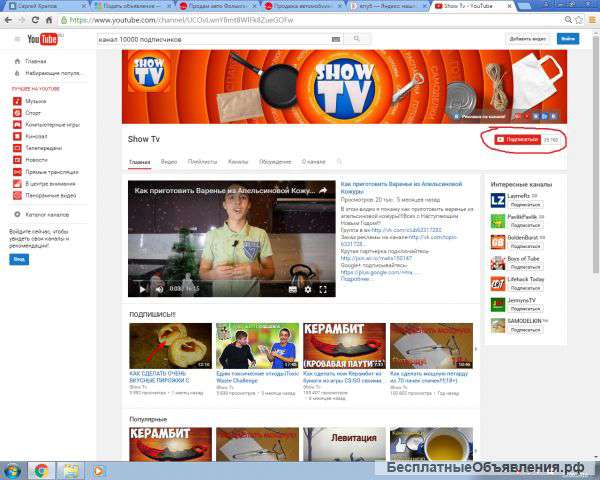Open Популярные section heading
Image resolution: width=600 pixels, height=480 pixels.
click(x=148, y=419)
